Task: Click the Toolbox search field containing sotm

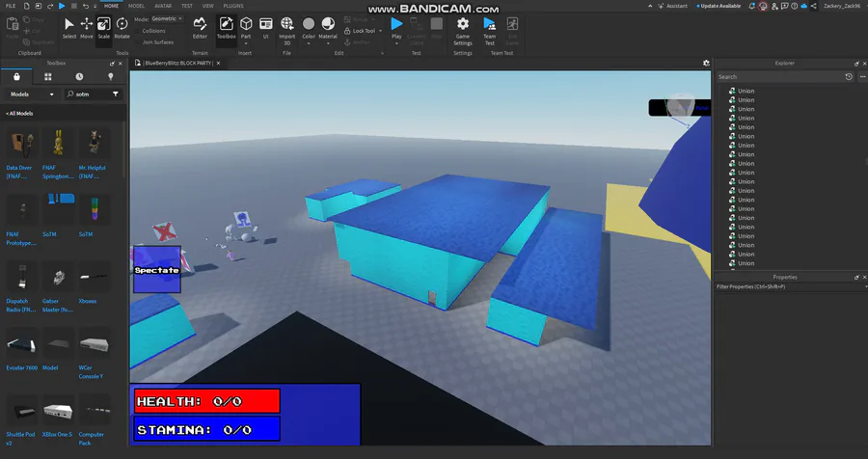Action: click(x=92, y=94)
